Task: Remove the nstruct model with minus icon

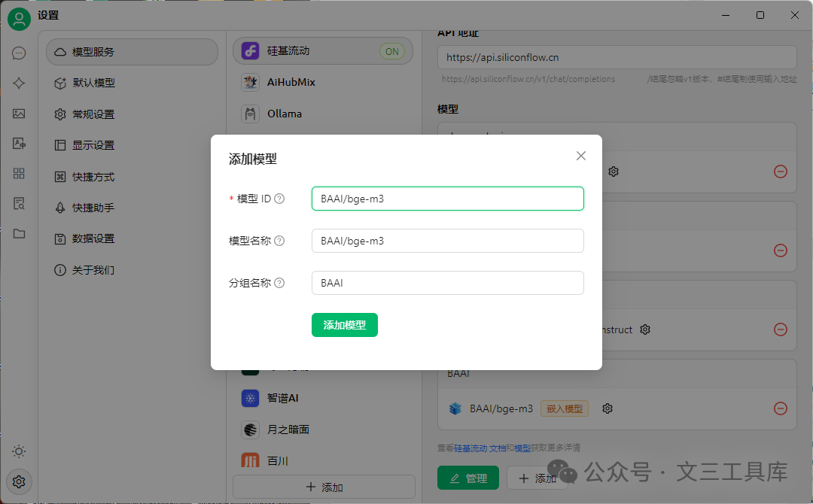Action: pos(781,329)
